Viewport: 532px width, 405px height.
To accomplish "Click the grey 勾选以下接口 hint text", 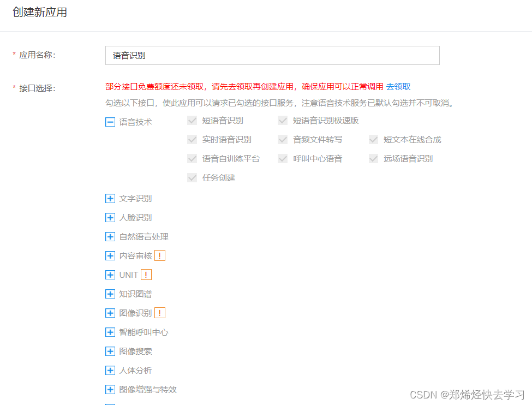I will [x=280, y=103].
